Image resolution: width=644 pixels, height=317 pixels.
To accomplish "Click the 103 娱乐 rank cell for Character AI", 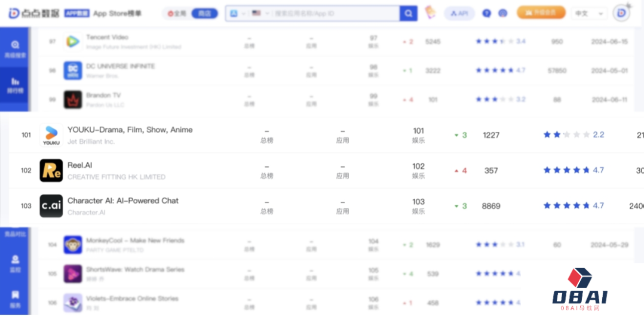I will (419, 206).
